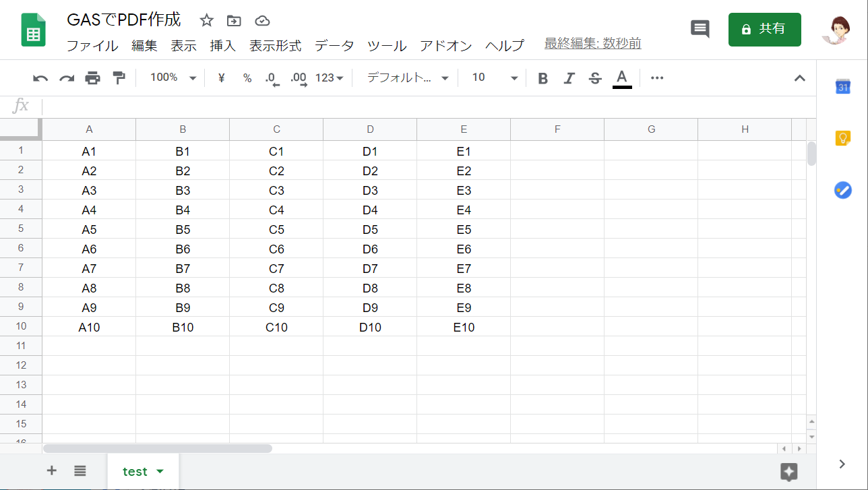The height and width of the screenshot is (490, 868).
Task: Select cell containing A1
Action: [89, 151]
